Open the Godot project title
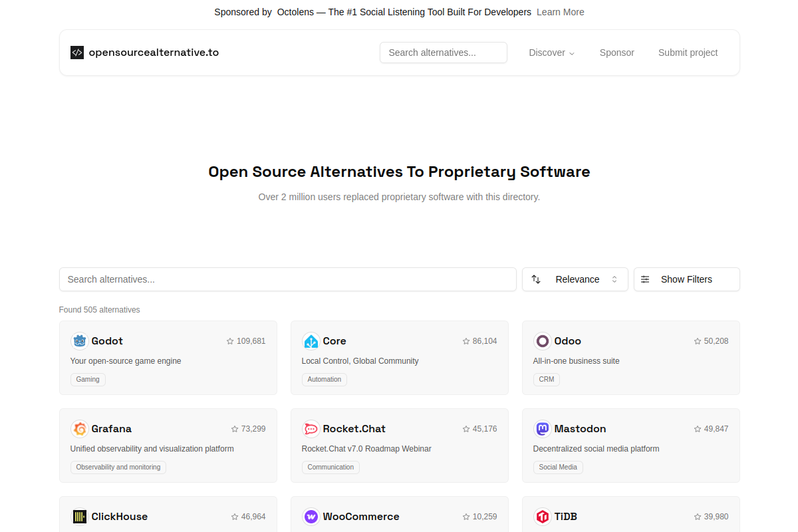798x532 pixels. click(x=107, y=341)
